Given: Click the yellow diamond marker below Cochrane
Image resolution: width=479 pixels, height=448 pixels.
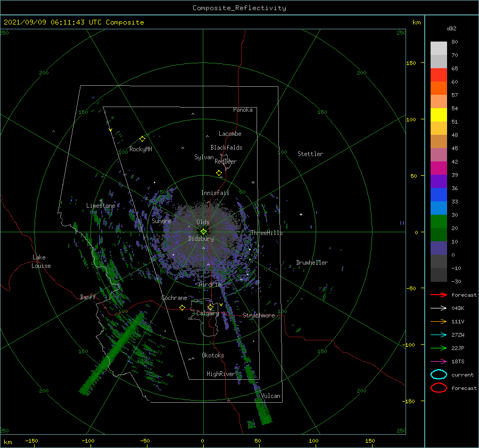Looking at the screenshot, I should pos(182,308).
